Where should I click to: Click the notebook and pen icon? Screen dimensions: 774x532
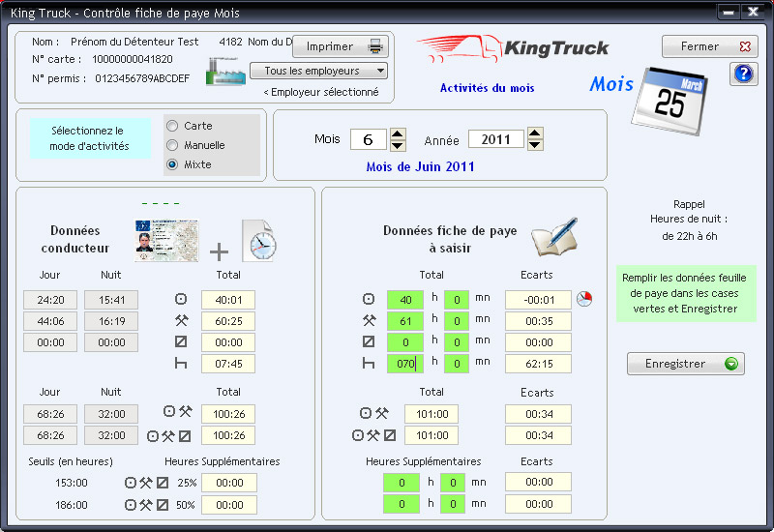point(554,238)
